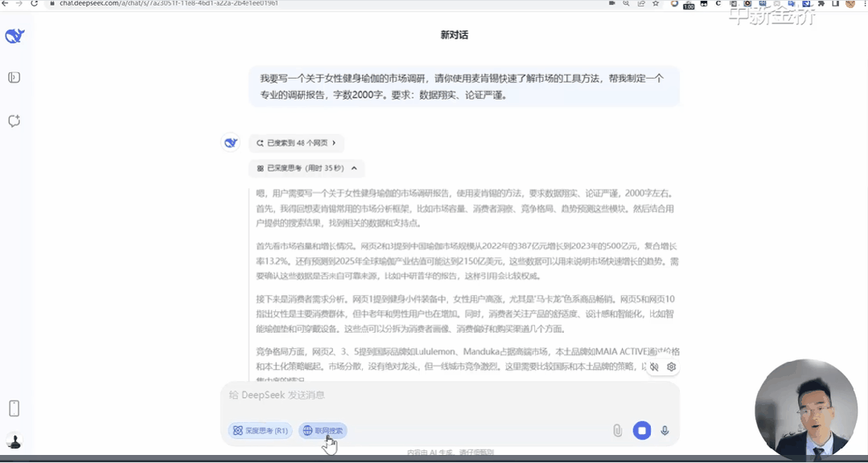
Task: Click the muted speaker icon
Action: pos(654,367)
